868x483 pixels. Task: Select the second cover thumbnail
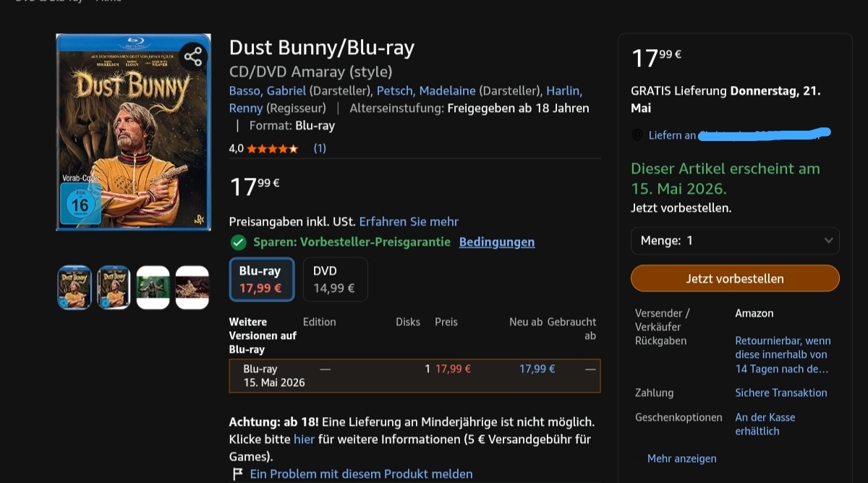(114, 287)
